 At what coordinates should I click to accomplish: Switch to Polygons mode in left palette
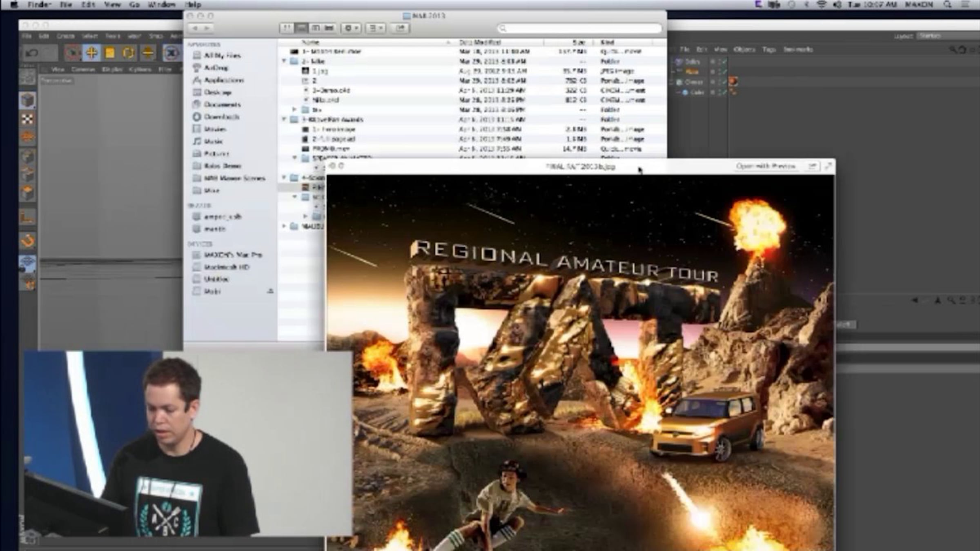pyautogui.click(x=28, y=193)
